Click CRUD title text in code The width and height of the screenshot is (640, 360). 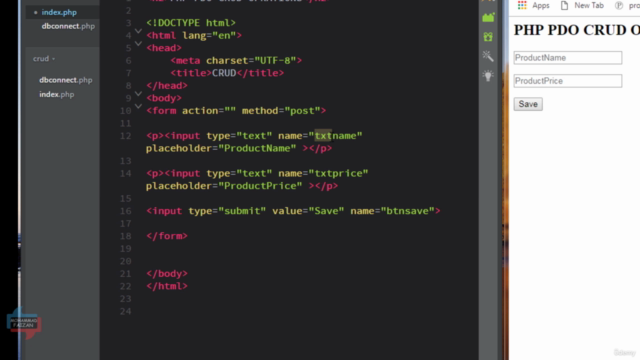coord(224,73)
